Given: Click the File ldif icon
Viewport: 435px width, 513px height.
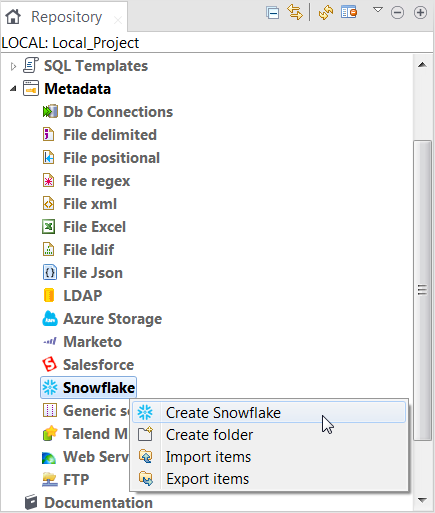Looking at the screenshot, I should (49, 249).
